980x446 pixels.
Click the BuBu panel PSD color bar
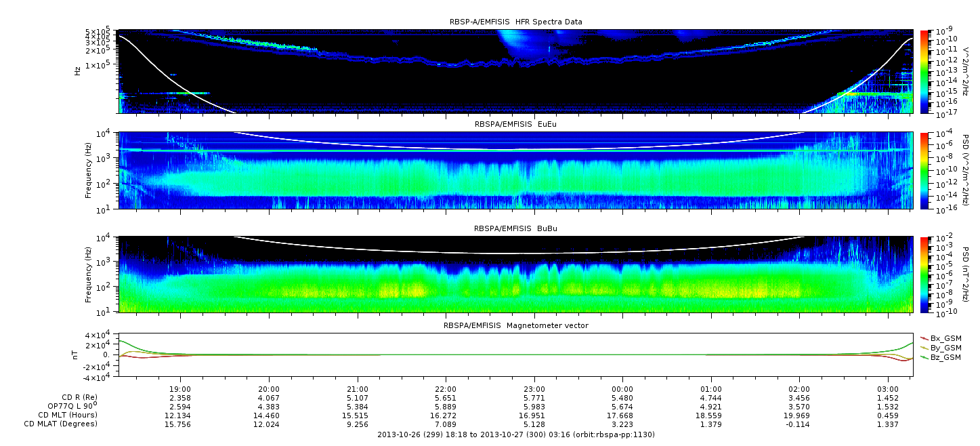click(924, 275)
